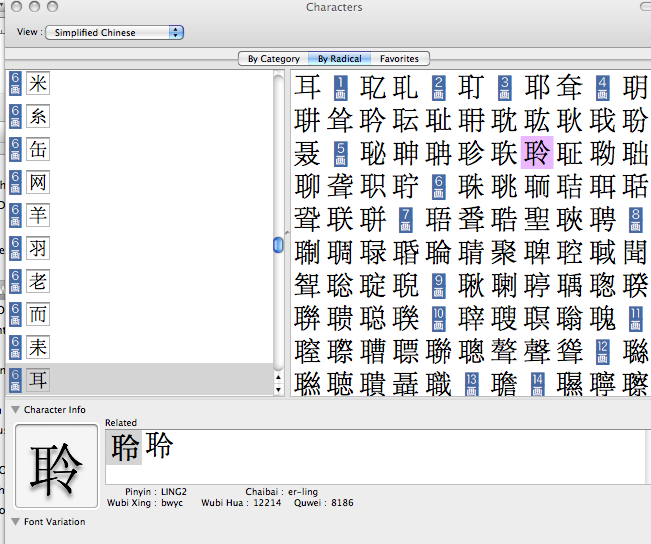This screenshot has height=544, width=651.
Task: Click the pink highlighted 聆 in the grid
Action: tap(537, 152)
